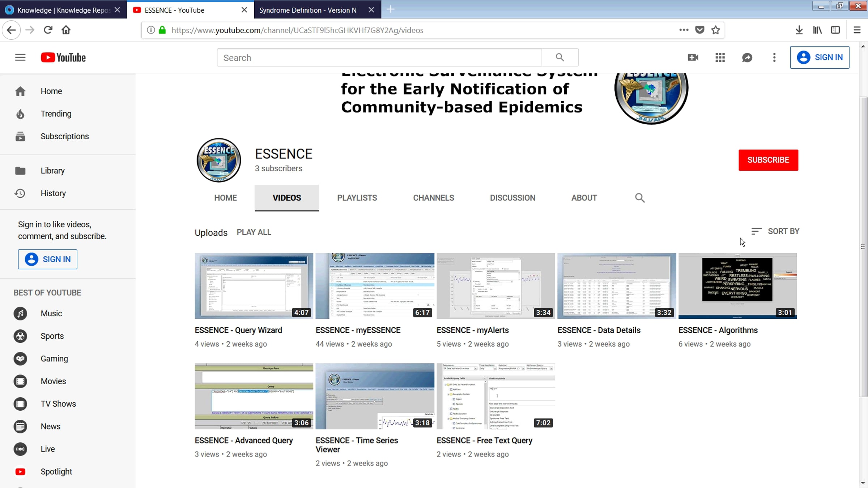Open Gaming under Best of YouTube
This screenshot has width=868, height=488.
68,359
